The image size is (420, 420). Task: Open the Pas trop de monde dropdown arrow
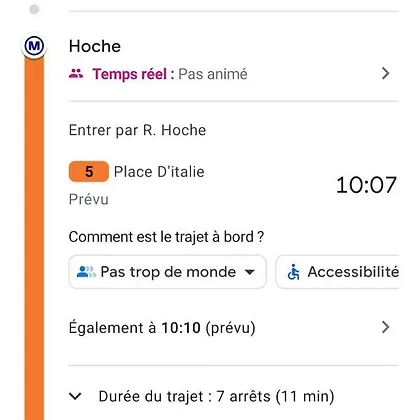(x=250, y=272)
